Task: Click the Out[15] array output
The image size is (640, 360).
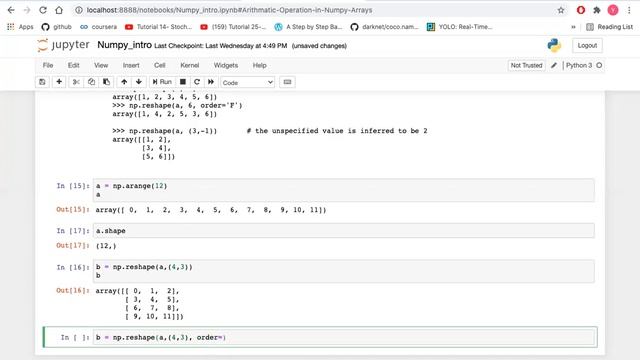Action: (x=211, y=210)
